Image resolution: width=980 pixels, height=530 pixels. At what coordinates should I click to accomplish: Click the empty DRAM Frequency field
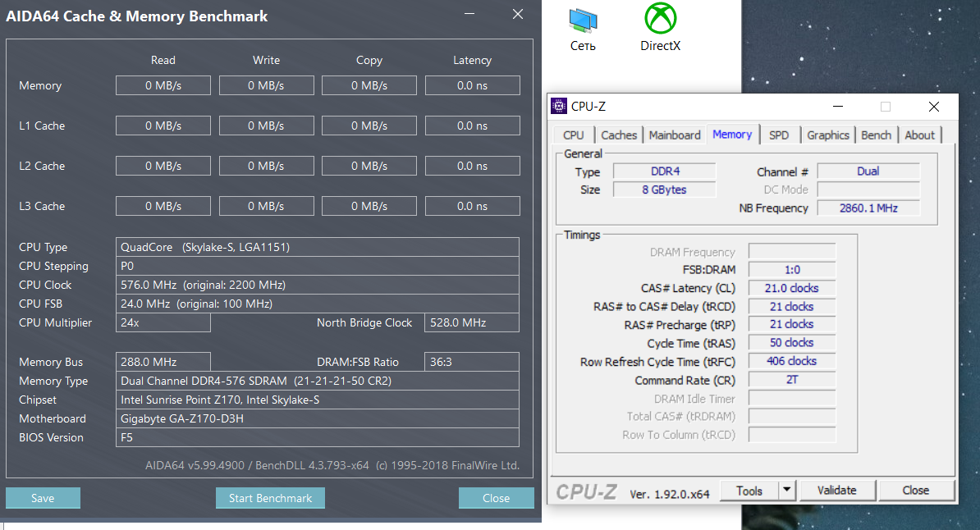(792, 251)
